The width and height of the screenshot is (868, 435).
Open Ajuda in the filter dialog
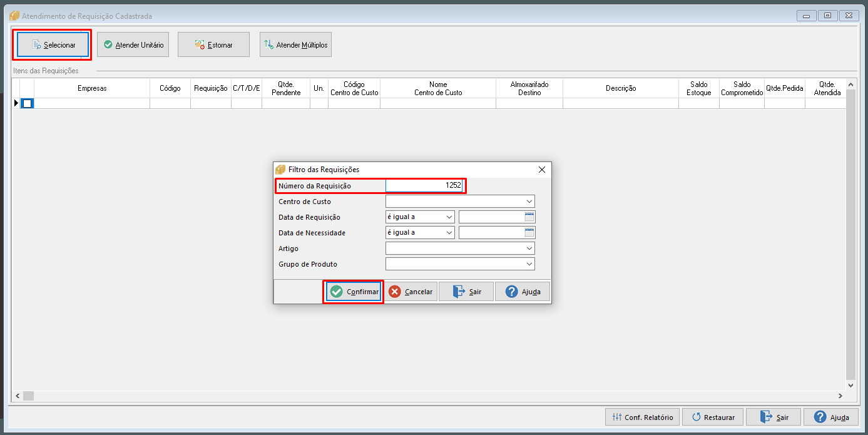[523, 292]
